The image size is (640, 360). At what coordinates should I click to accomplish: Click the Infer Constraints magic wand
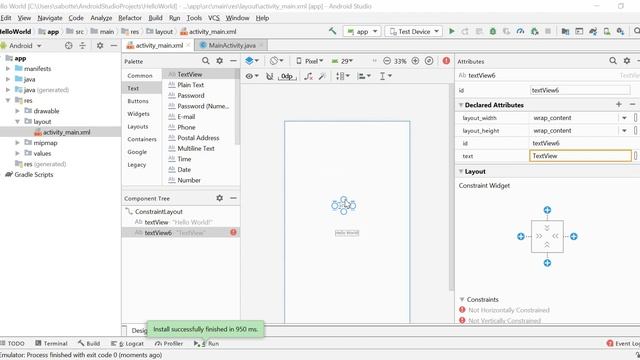point(322,76)
